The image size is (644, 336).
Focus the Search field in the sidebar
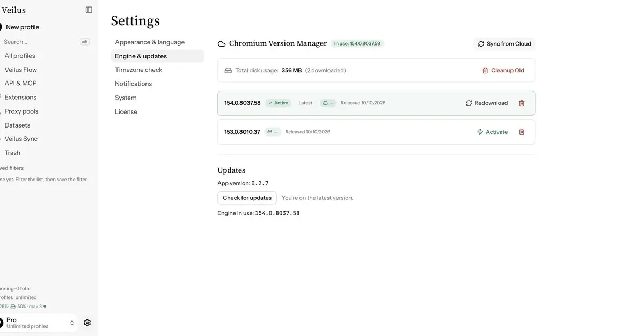click(46, 42)
